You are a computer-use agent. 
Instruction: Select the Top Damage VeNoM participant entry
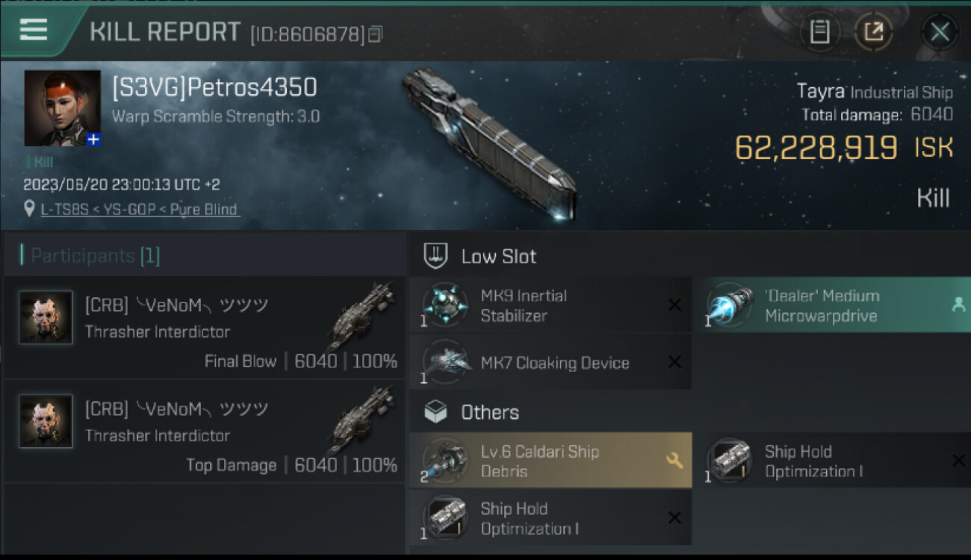click(205, 432)
